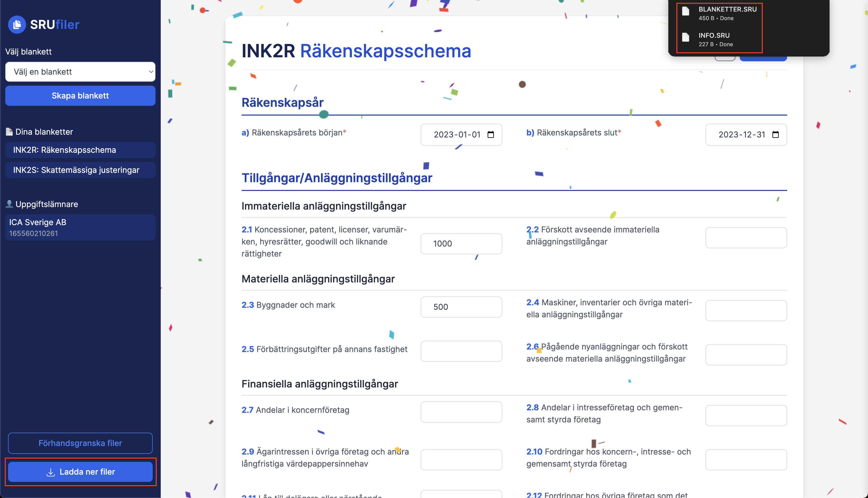The image size is (868, 498).
Task: Click empty field 2.8 Andelar i intresseföretag
Action: coord(746,416)
